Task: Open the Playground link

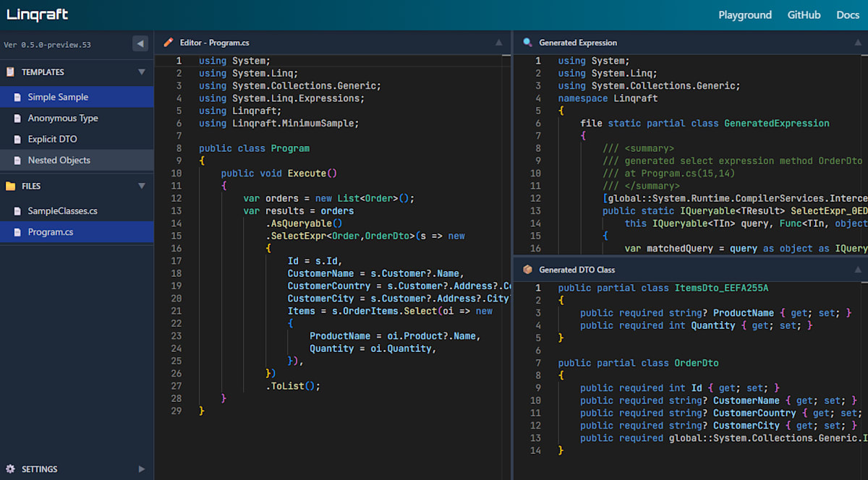Action: (744, 14)
